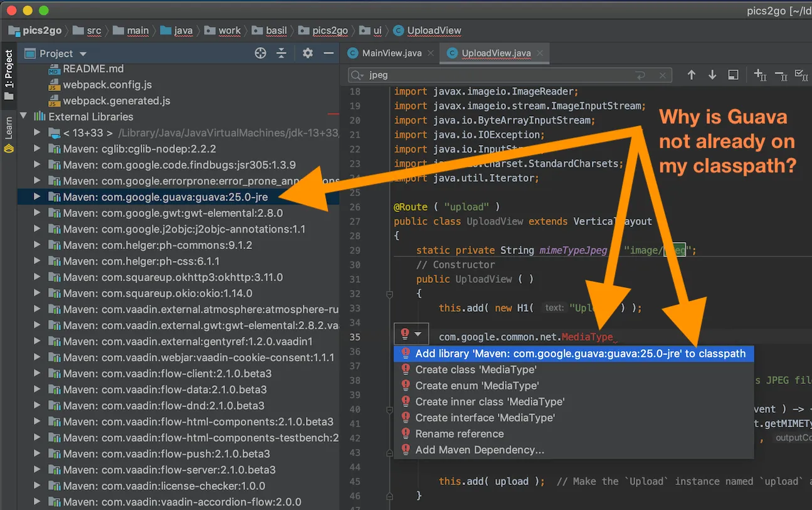Image resolution: width=812 pixels, height=510 pixels.
Task: Open Project panel settings gear
Action: [307, 53]
